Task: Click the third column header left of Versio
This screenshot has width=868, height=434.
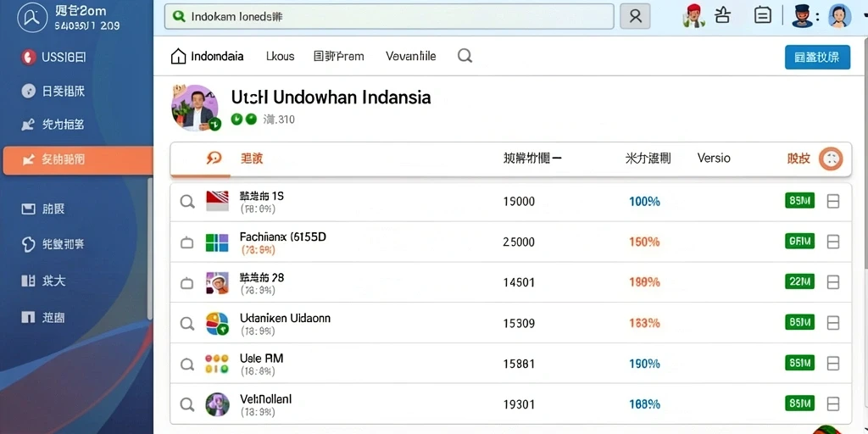Action: click(x=648, y=159)
